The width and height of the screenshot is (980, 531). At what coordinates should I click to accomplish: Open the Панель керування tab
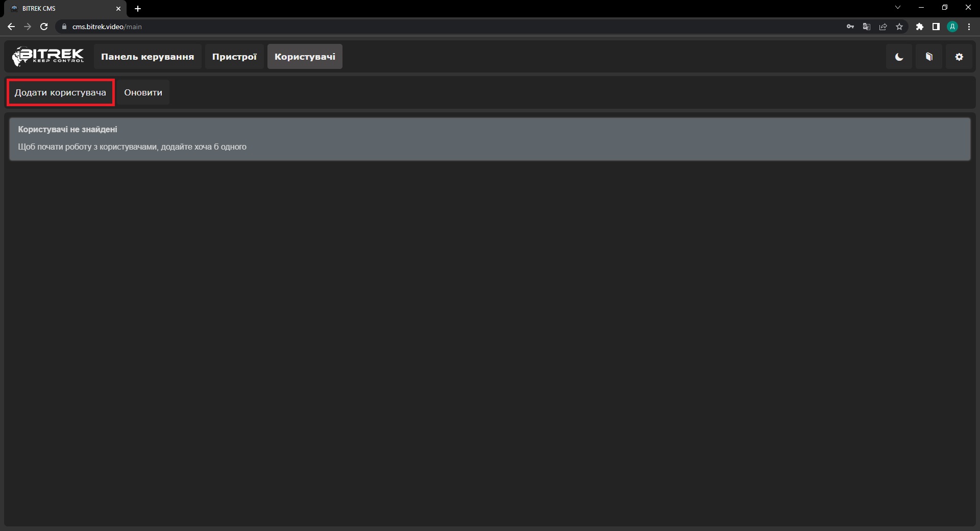[148, 57]
